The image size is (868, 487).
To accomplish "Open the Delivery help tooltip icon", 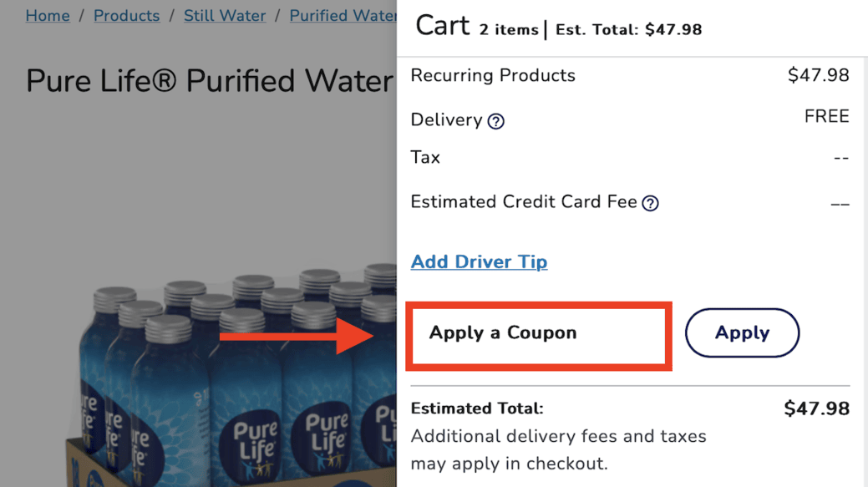I will tap(495, 121).
